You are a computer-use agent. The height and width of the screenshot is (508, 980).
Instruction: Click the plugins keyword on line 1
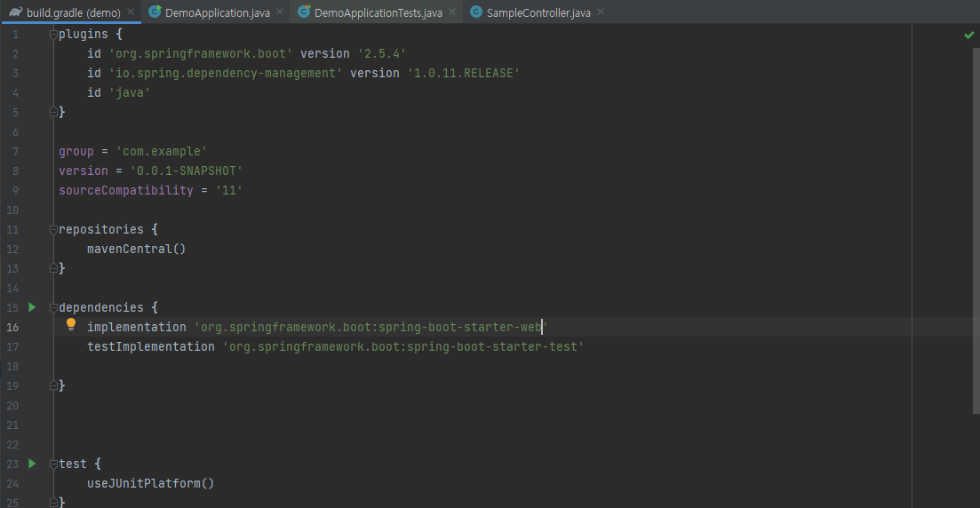[x=84, y=35]
